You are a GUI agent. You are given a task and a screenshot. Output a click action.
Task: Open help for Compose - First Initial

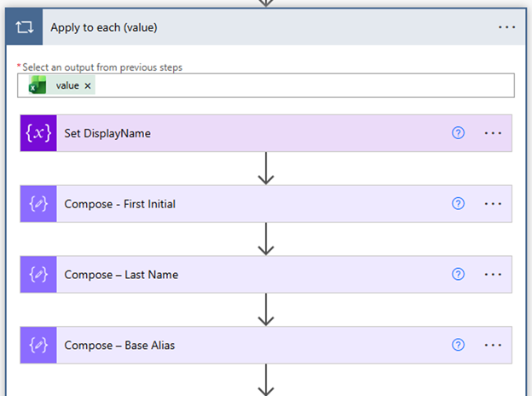(458, 204)
